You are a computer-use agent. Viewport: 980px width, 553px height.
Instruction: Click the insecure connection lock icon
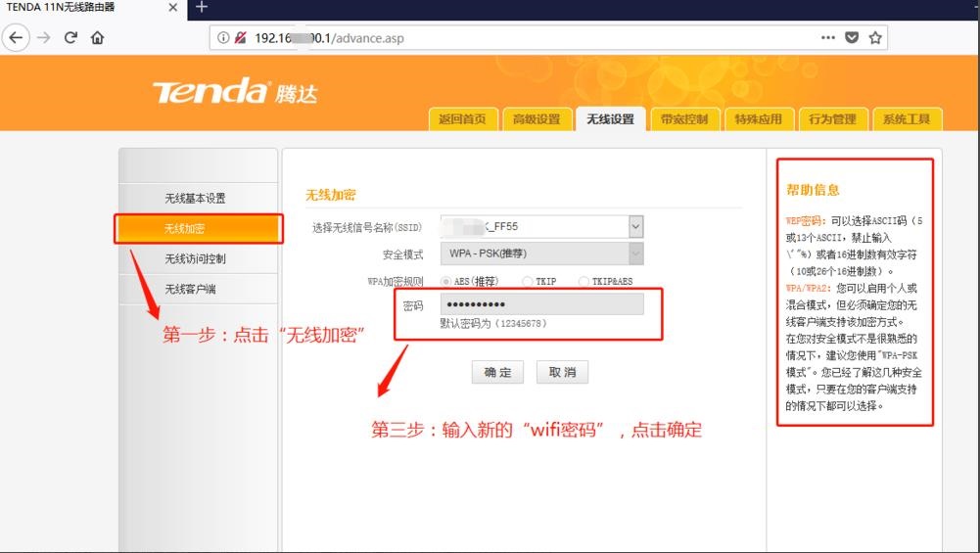tap(240, 37)
